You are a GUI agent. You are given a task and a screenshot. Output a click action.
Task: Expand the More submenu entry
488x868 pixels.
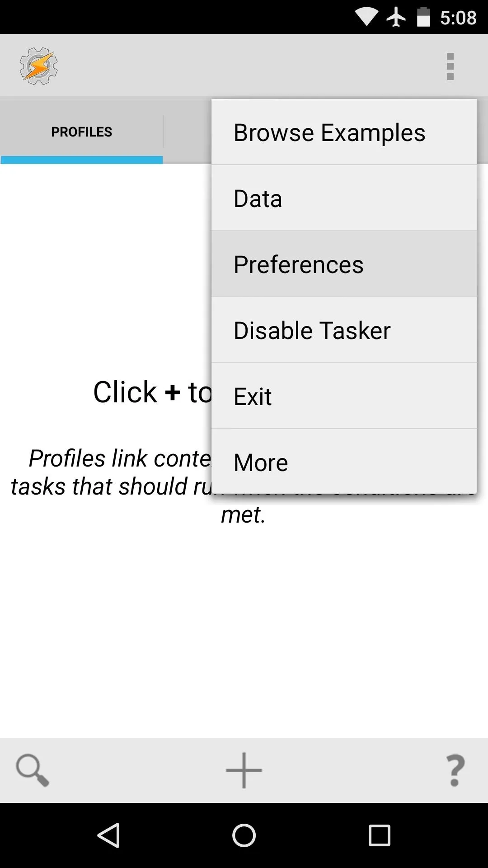(x=344, y=462)
